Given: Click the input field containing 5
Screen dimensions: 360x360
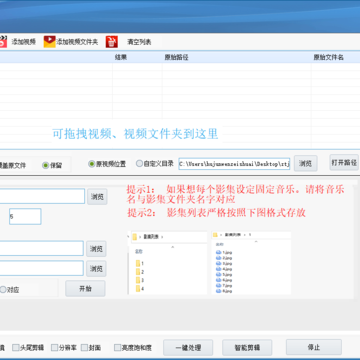Looking at the screenshot, I should point(25,216).
